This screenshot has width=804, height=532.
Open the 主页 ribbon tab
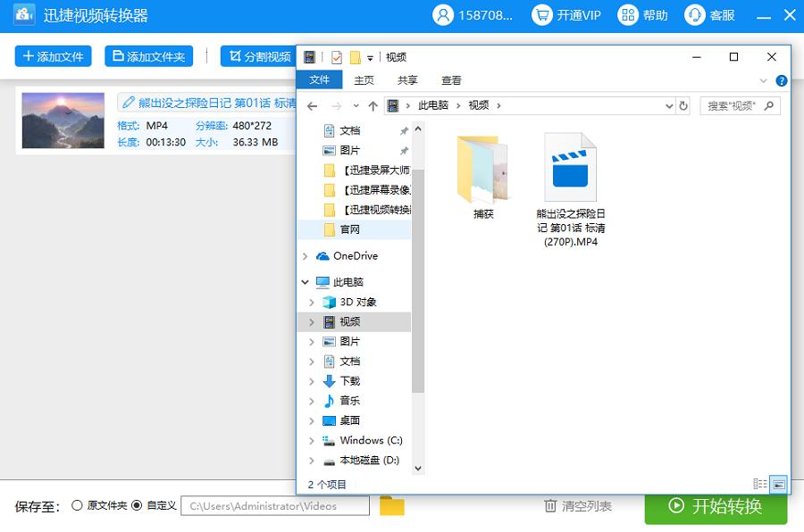364,80
